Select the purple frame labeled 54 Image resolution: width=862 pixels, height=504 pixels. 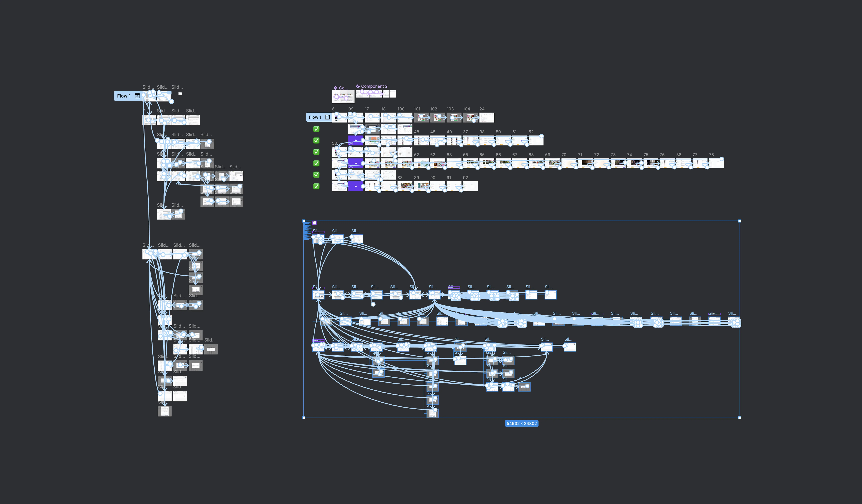point(356,140)
